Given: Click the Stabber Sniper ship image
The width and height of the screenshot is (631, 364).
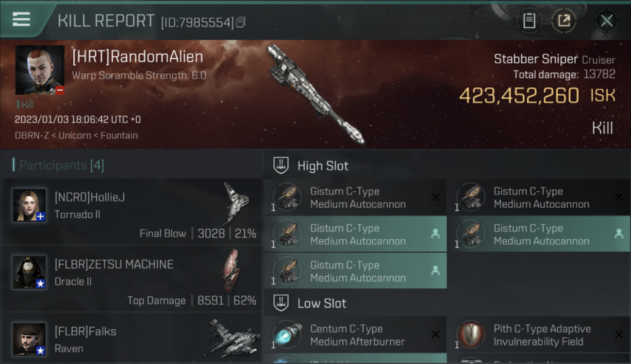Looking at the screenshot, I should coord(315,95).
